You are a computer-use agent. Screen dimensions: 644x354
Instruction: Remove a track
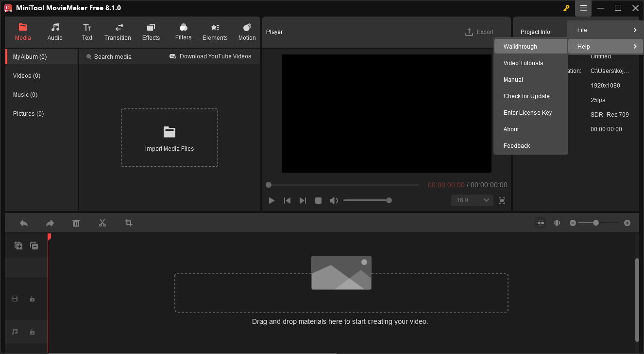tap(34, 246)
